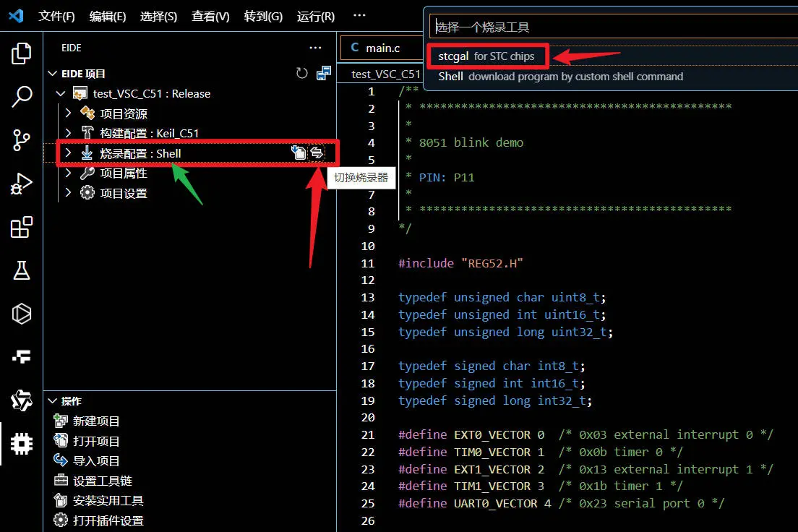
Task: Select the 烧录配置 : Shell row
Action: tap(190, 153)
